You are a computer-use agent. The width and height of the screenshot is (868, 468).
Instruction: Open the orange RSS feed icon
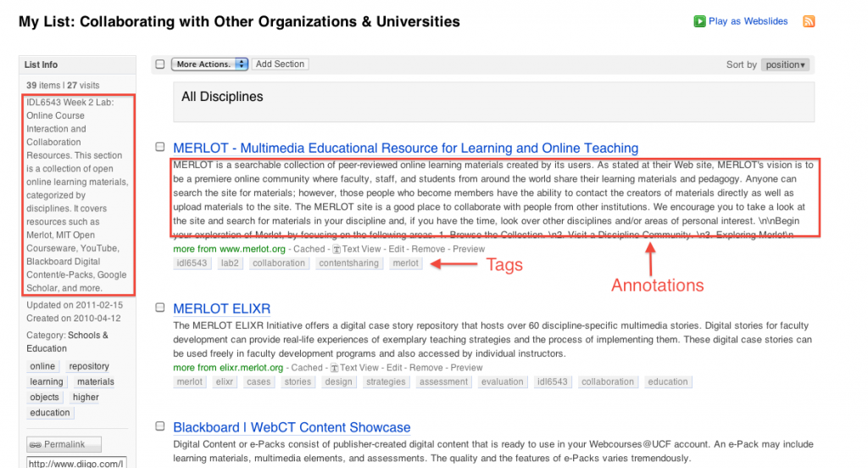coord(809,21)
